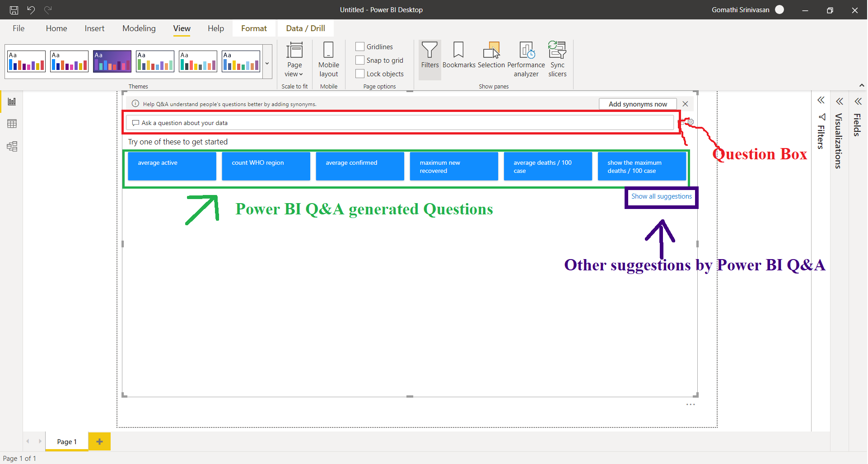Open the Data / Drill tab

[305, 28]
